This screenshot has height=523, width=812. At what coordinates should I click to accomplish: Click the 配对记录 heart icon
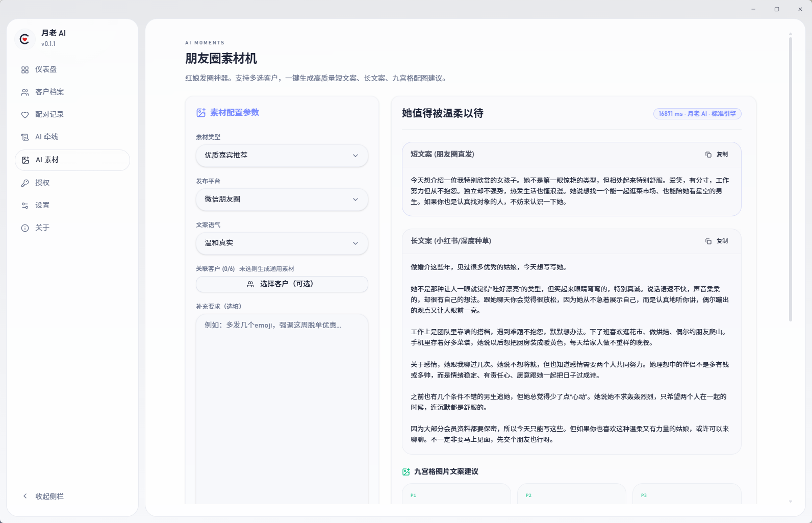point(25,115)
